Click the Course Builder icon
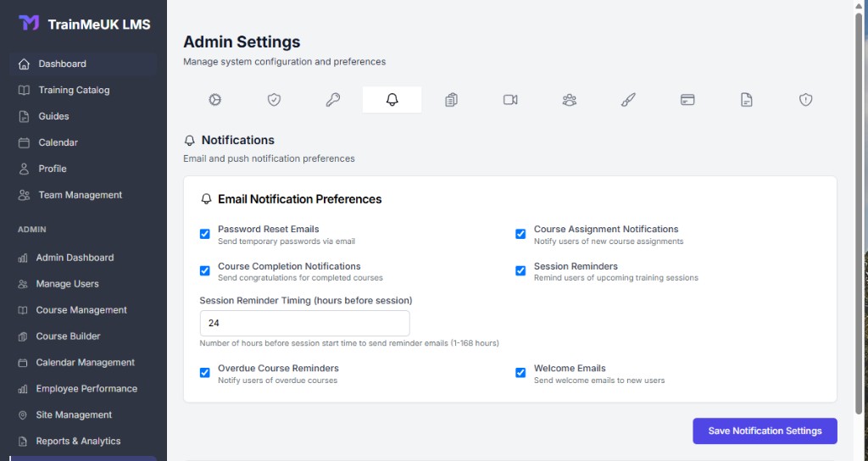Viewport: 868px width, 461px height. tap(23, 336)
